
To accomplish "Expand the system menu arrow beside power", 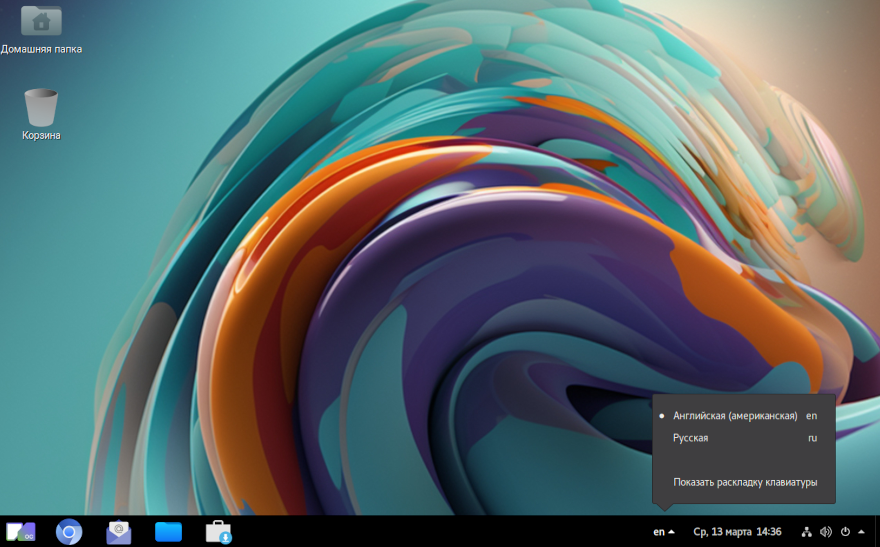I will pyautogui.click(x=861, y=532).
